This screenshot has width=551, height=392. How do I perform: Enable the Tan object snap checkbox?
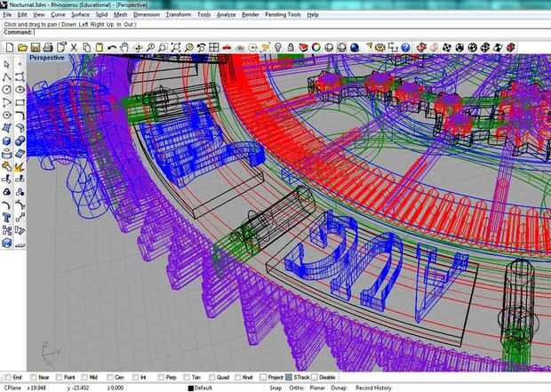(x=187, y=377)
